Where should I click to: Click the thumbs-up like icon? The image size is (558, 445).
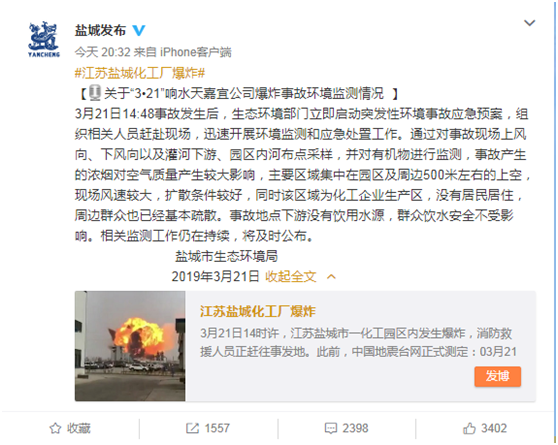pos(469,428)
